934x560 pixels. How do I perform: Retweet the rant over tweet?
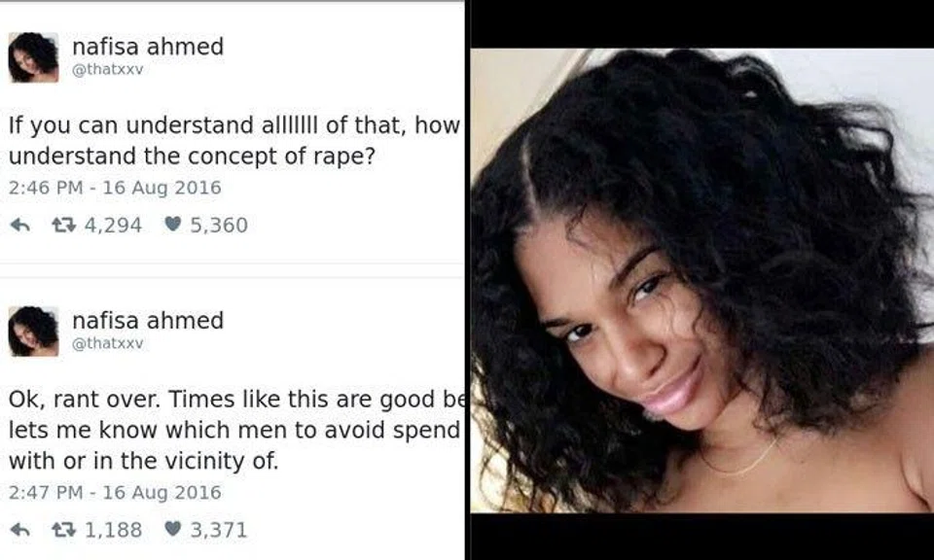[x=63, y=530]
